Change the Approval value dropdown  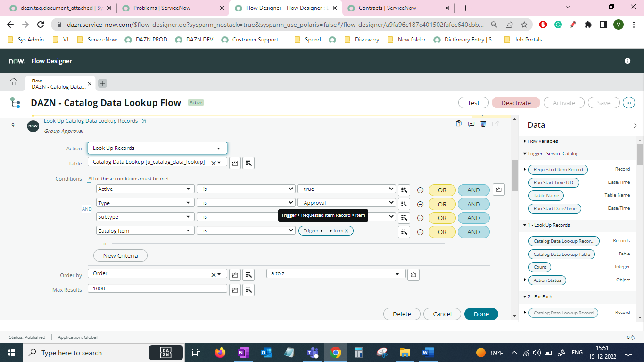[347, 203]
